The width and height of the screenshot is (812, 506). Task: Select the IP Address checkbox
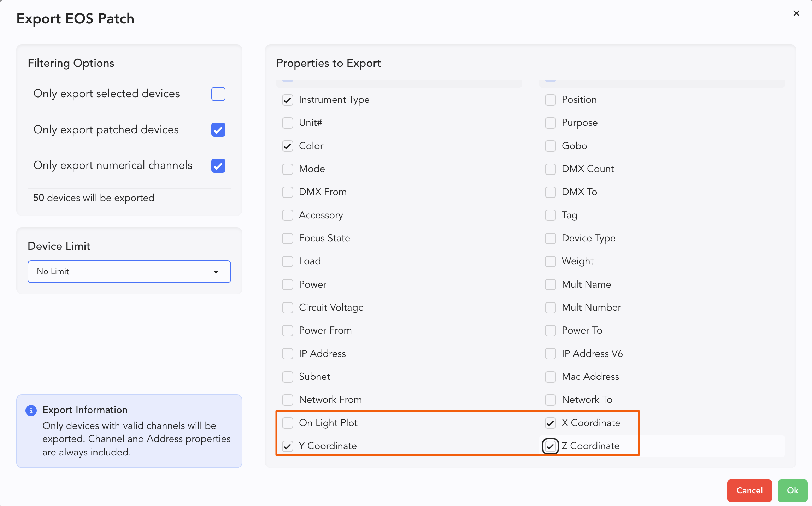288,354
